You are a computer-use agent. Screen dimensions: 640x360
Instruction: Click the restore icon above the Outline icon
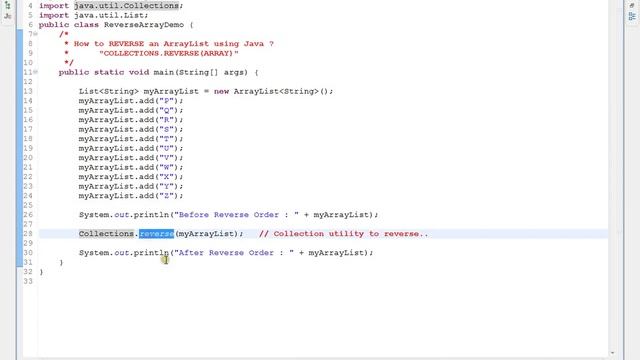632,5
